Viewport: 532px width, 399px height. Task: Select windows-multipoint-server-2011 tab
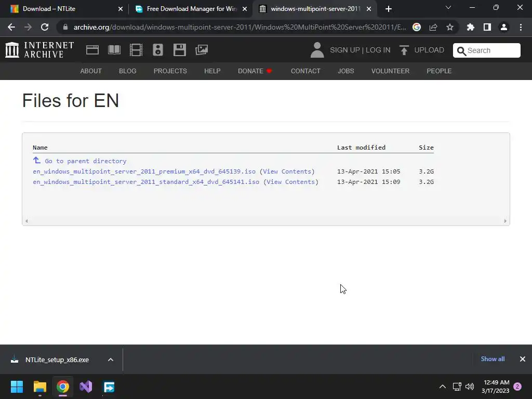click(315, 9)
